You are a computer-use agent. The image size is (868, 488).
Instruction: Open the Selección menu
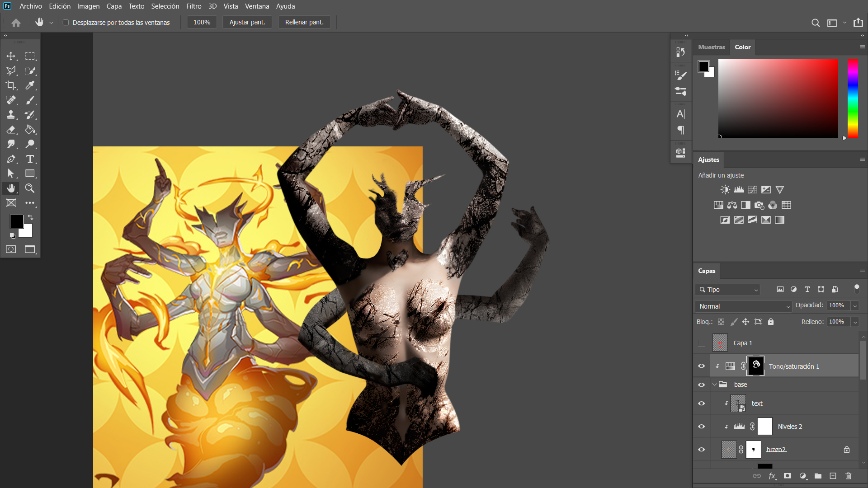[x=165, y=6]
